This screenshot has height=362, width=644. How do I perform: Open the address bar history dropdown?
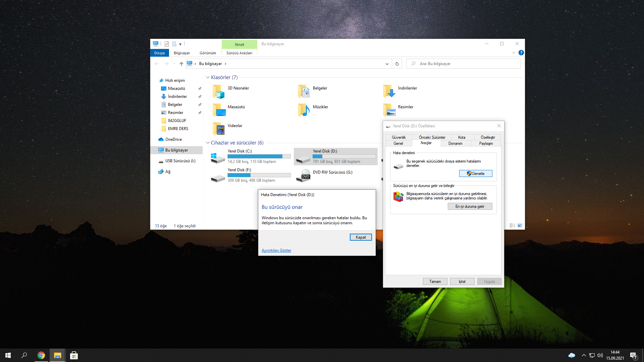(x=387, y=64)
